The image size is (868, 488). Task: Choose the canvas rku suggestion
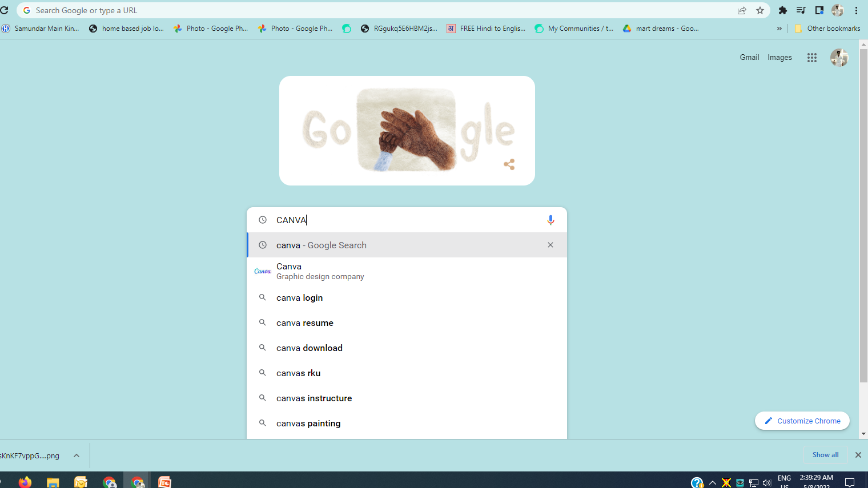407,373
